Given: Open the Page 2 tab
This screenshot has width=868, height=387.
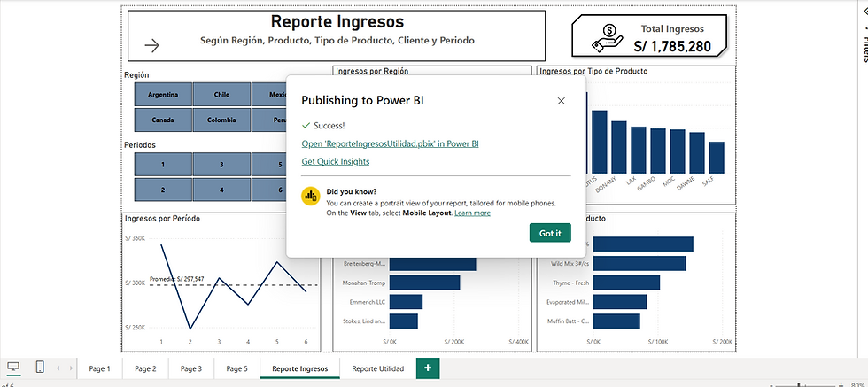Looking at the screenshot, I should coord(145,368).
